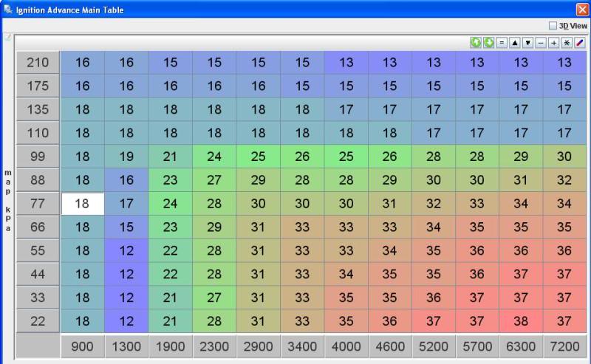Select the cell 16 at 88 kPa, 1300 RPM

[x=126, y=180]
